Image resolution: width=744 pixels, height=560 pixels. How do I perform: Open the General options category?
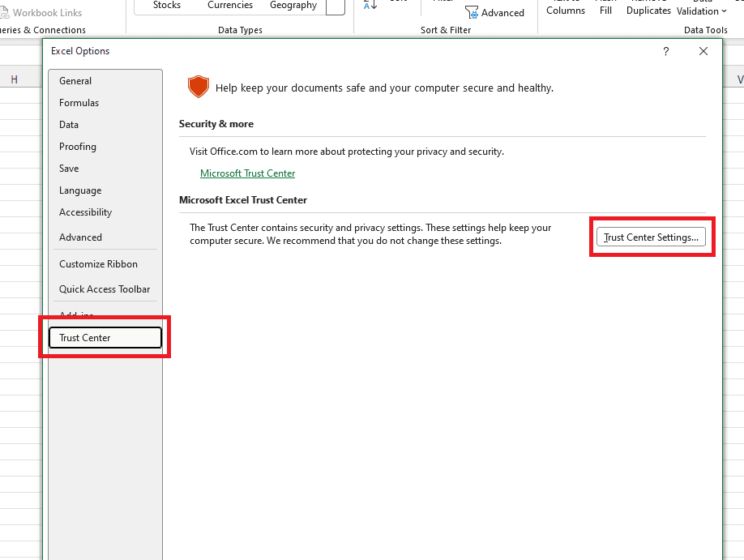[105, 81]
